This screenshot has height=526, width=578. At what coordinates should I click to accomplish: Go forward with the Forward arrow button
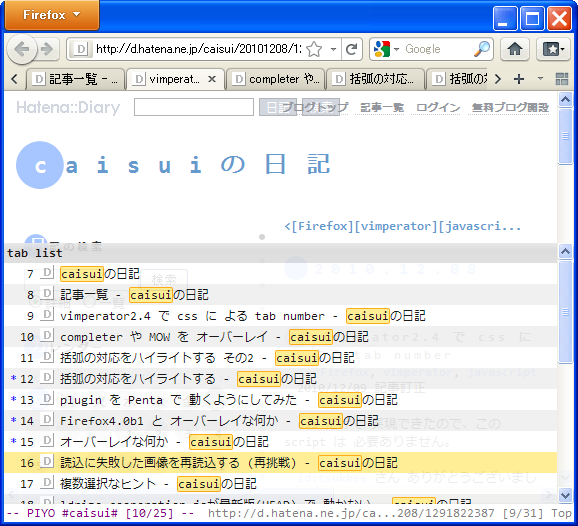tap(47, 49)
